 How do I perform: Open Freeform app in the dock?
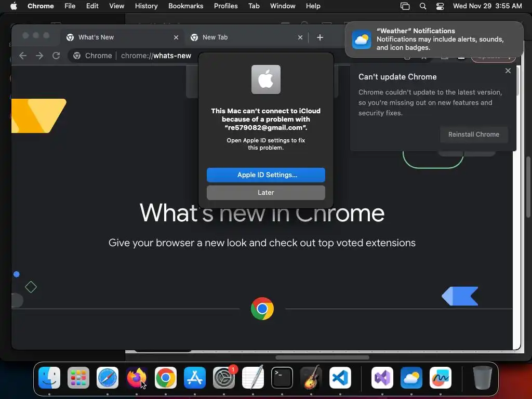tap(441, 378)
